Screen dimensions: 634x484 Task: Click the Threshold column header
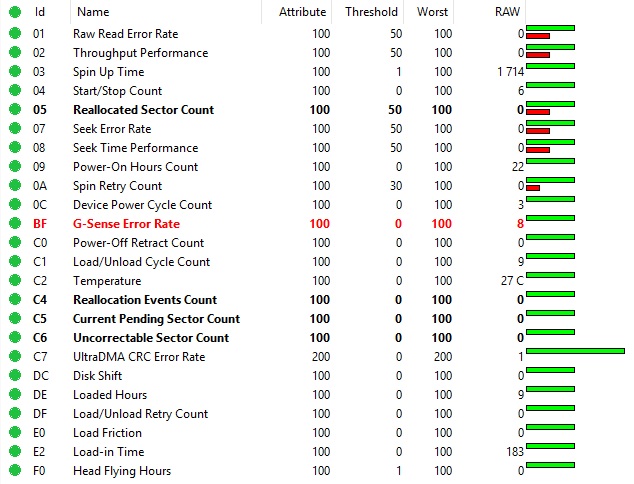(x=371, y=12)
